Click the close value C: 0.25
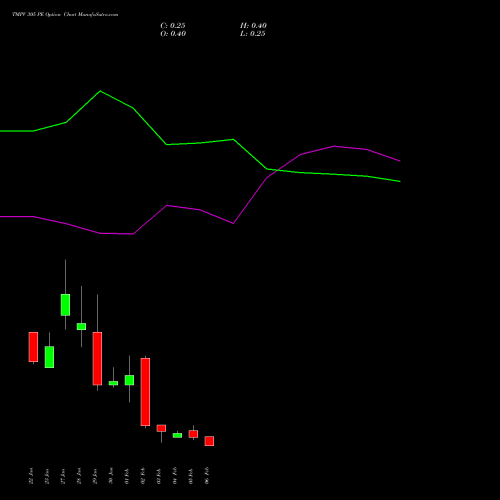 173,26
